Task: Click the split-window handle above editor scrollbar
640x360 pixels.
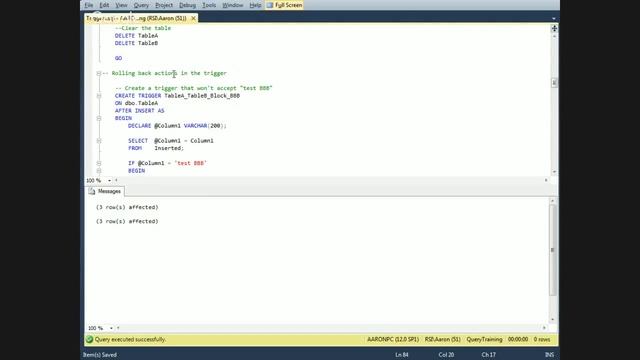Action: click(554, 28)
